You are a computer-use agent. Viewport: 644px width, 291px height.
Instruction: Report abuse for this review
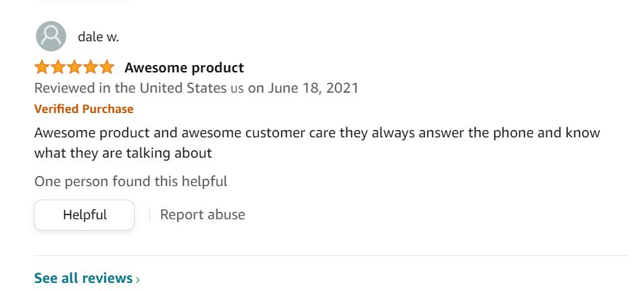[x=202, y=215]
